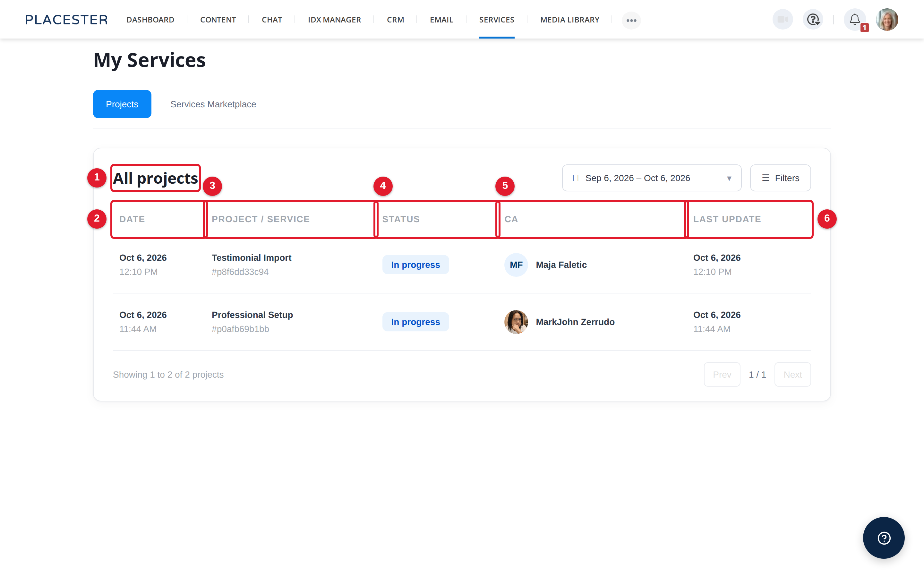This screenshot has height=578, width=924.
Task: Click the Prev pagination button
Action: [x=722, y=374]
